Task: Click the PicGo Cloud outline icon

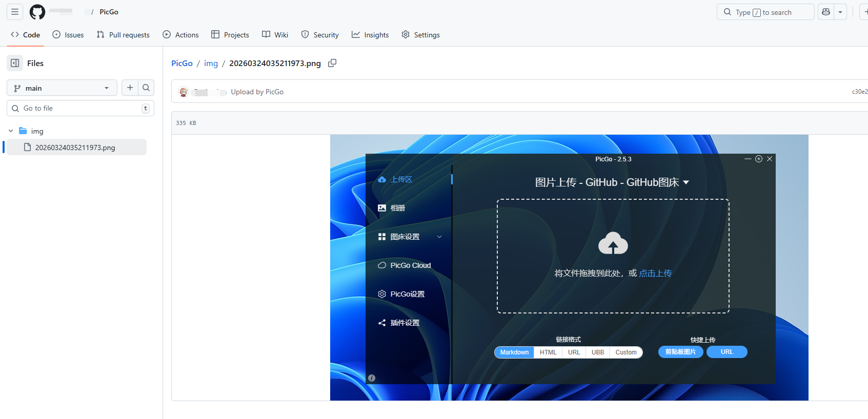Action: 382,265
